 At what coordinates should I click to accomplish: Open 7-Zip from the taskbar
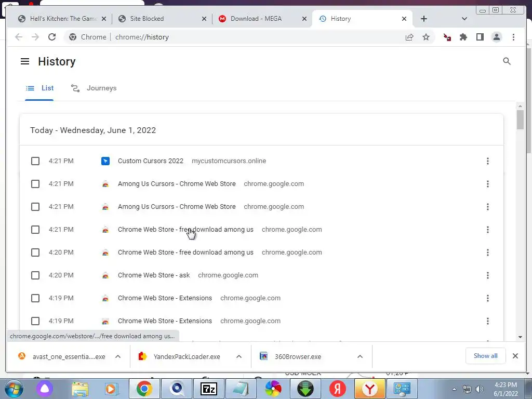click(x=209, y=389)
